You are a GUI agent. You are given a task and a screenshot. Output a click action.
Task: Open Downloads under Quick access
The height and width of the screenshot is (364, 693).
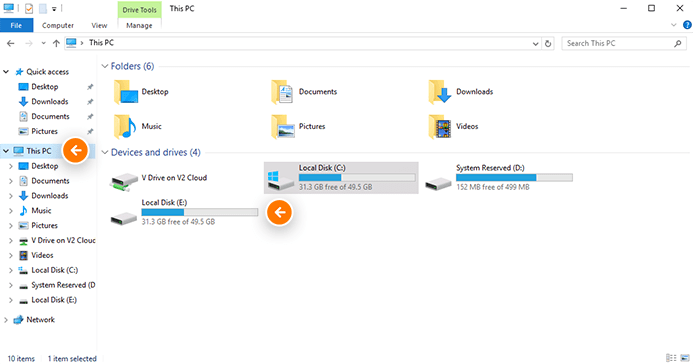coord(50,102)
